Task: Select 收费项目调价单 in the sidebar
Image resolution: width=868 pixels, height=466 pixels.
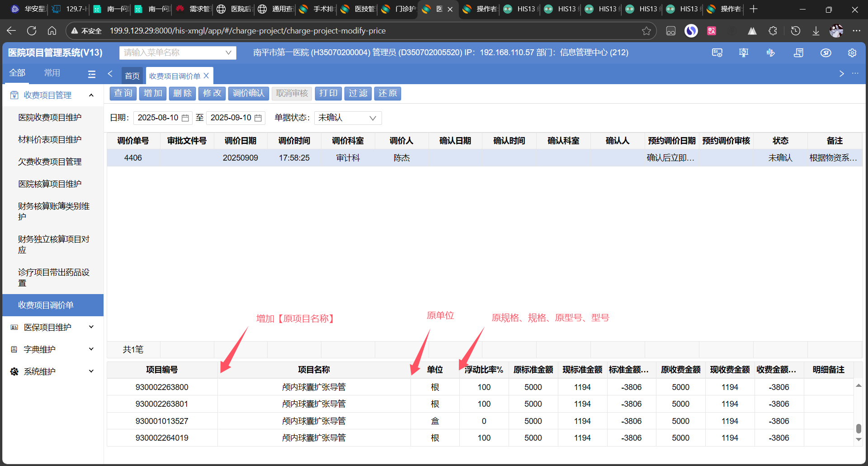Action: [53, 305]
